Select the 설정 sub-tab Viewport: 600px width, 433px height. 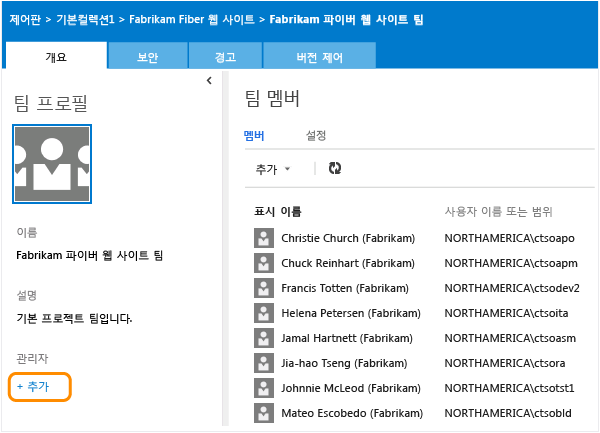tap(316, 135)
